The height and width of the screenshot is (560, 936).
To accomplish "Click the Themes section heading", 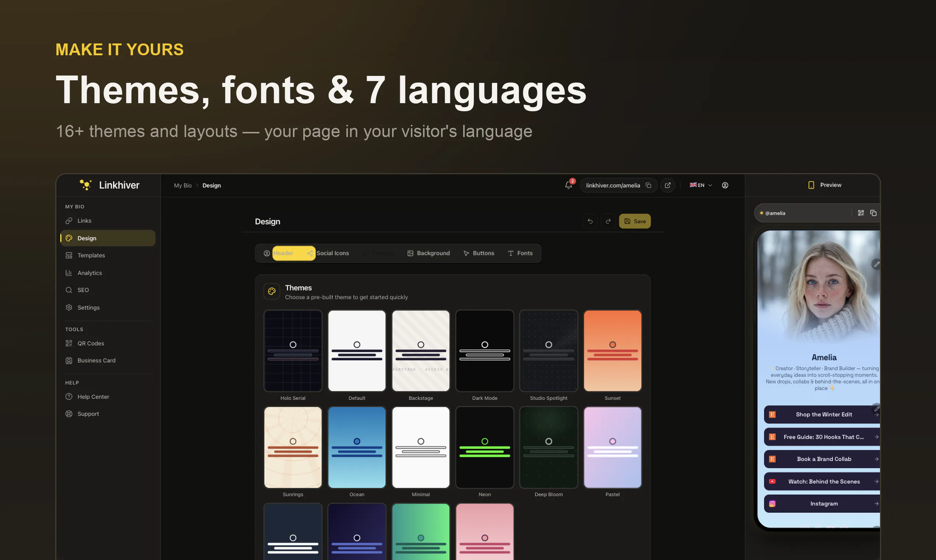I will click(x=298, y=288).
